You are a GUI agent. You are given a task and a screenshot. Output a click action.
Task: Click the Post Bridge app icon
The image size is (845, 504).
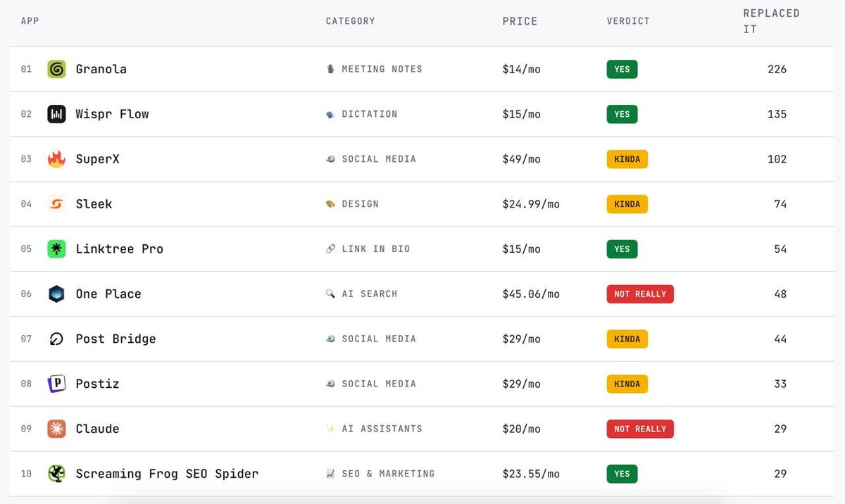pos(56,339)
